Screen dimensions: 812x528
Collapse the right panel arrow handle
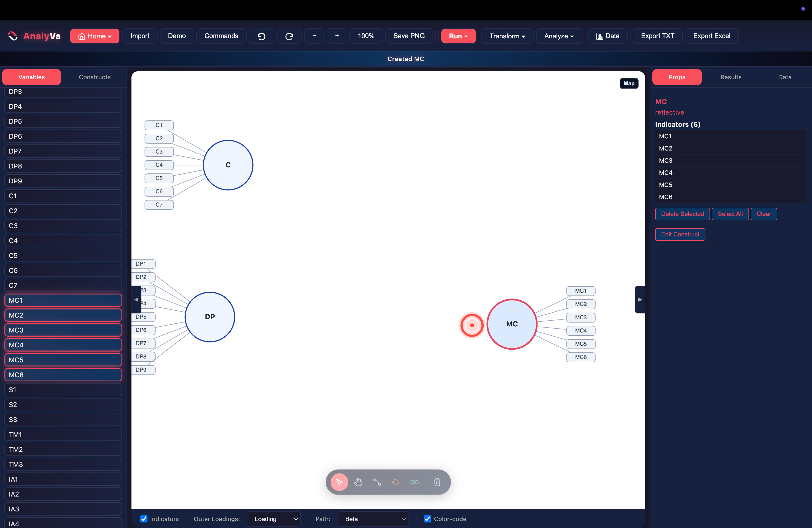(640, 299)
